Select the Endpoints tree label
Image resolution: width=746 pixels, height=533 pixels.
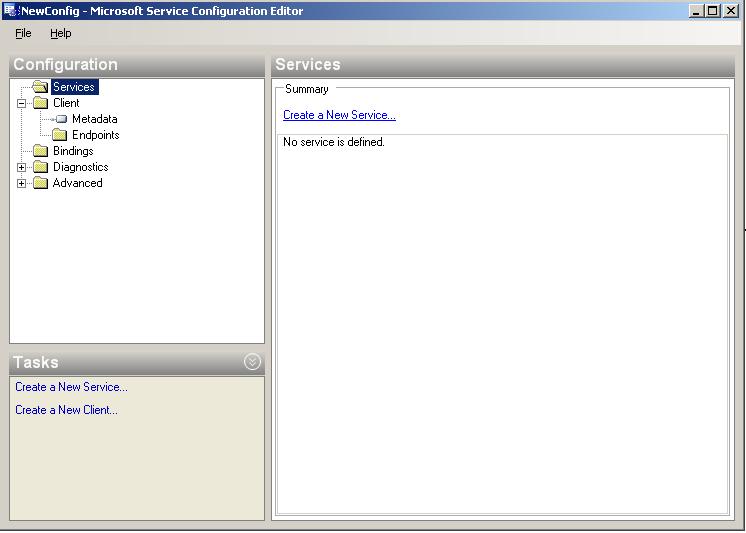[x=96, y=135]
